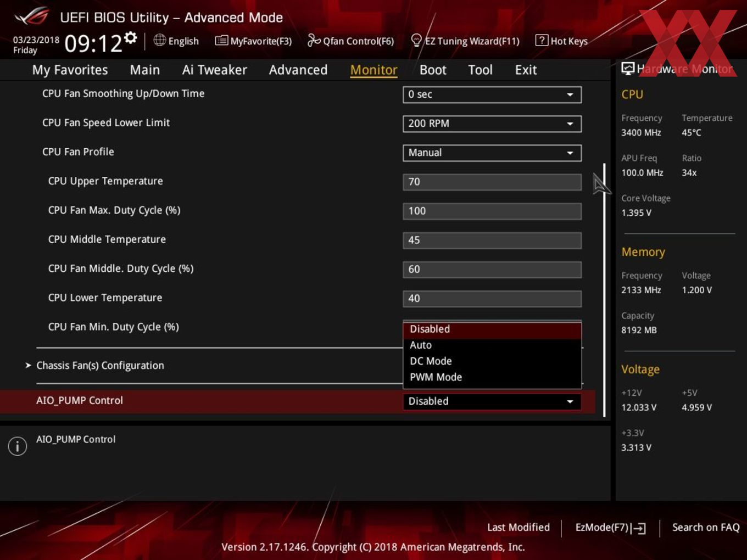Open Qfan Control(F6)

click(350, 41)
